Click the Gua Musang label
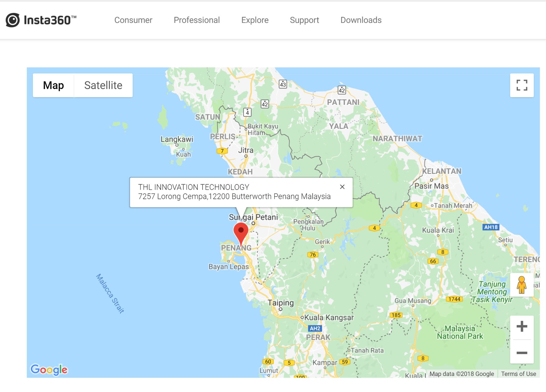Screen dimensions: 546x392 [x=413, y=301]
